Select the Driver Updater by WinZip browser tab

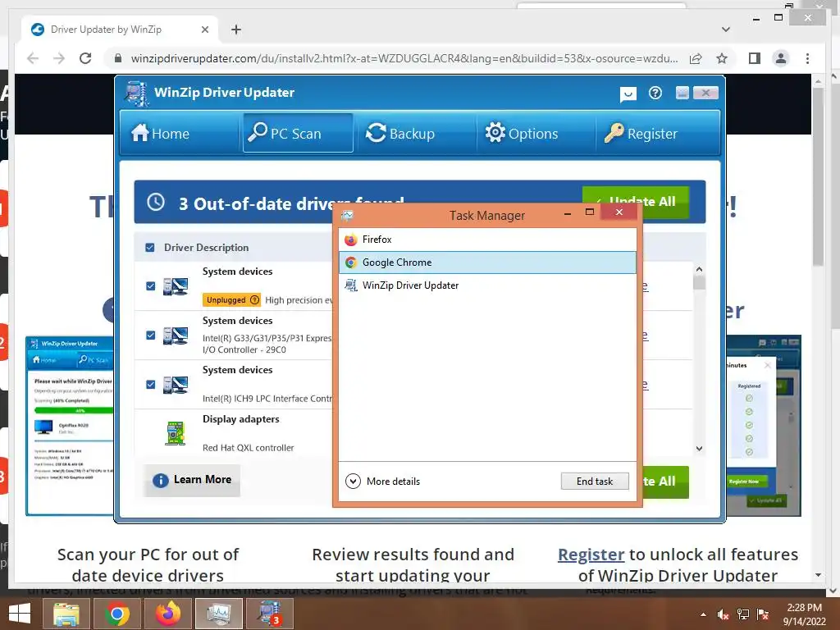point(120,30)
